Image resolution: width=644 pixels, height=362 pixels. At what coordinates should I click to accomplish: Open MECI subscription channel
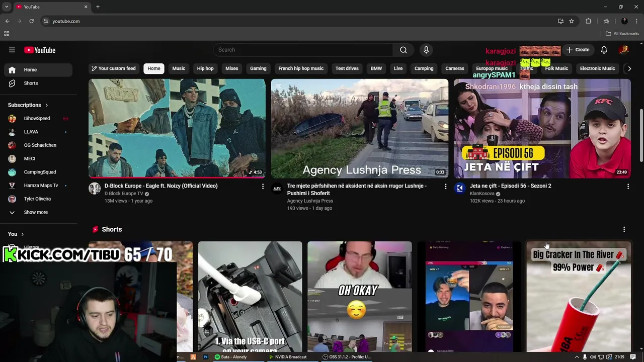point(38,159)
